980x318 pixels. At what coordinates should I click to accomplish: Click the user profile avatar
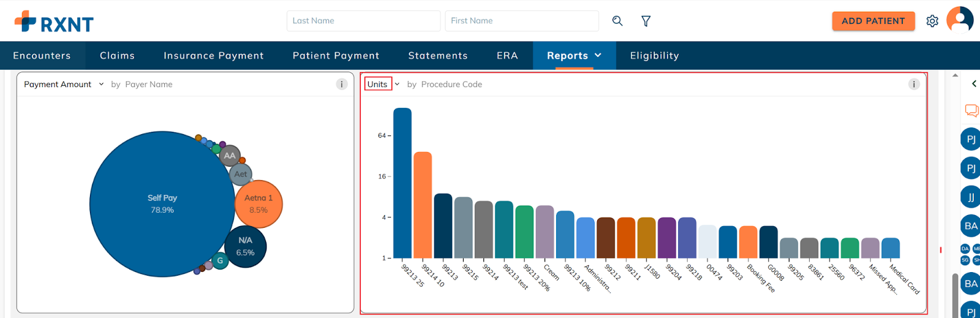(x=959, y=20)
